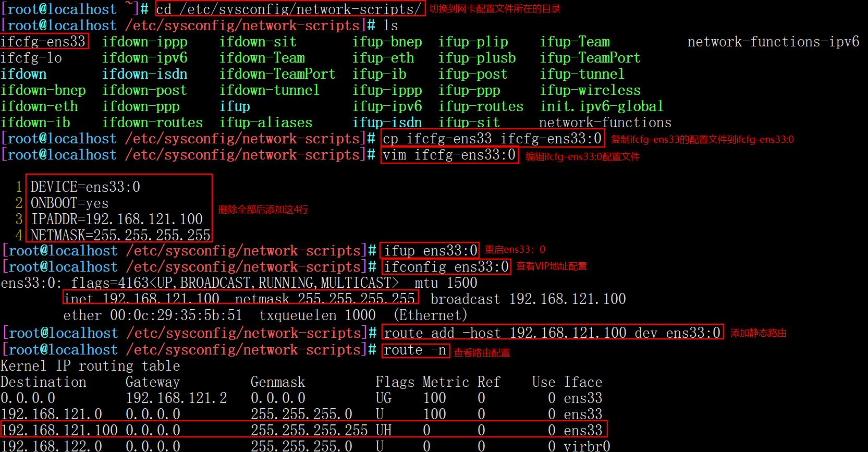
Task: Click the Destination column header
Action: [x=43, y=382]
